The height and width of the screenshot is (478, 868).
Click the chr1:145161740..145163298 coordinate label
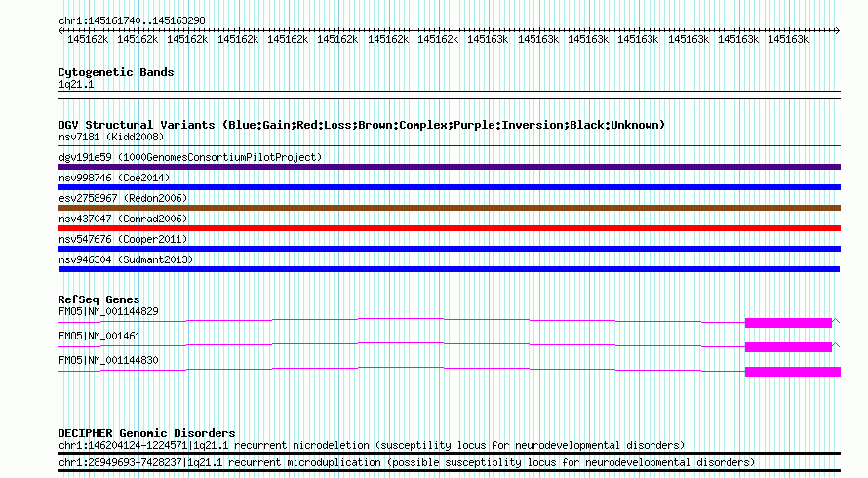pyautogui.click(x=132, y=20)
